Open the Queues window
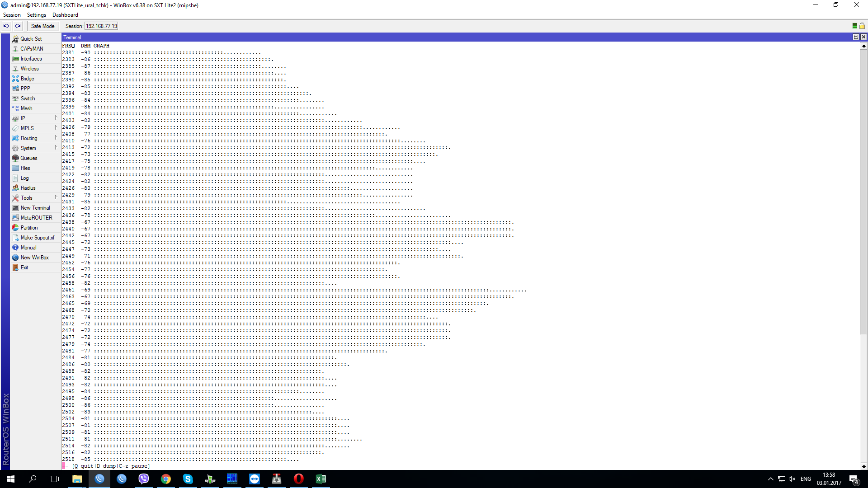868x488 pixels. (28, 158)
